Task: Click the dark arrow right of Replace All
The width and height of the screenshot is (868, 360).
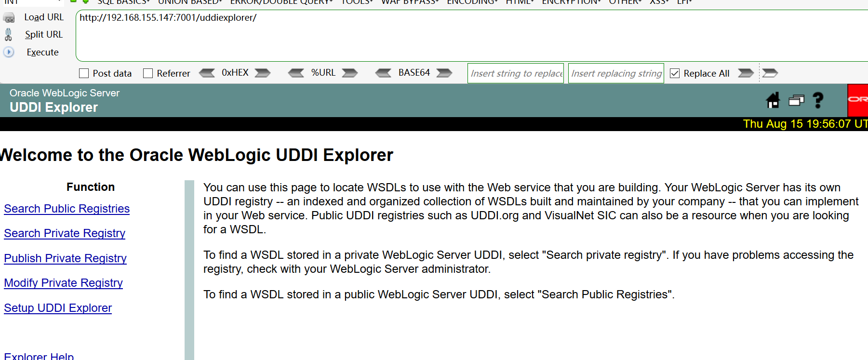Action: [746, 73]
